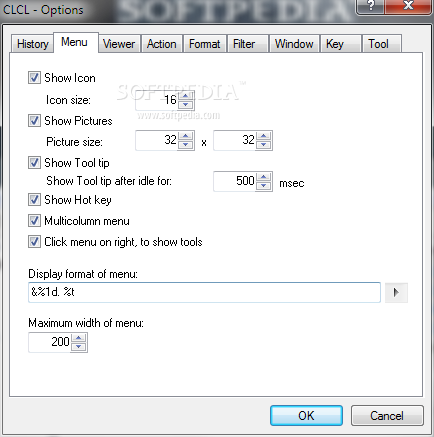Increase Picture height with the up arrow

pos(264,136)
